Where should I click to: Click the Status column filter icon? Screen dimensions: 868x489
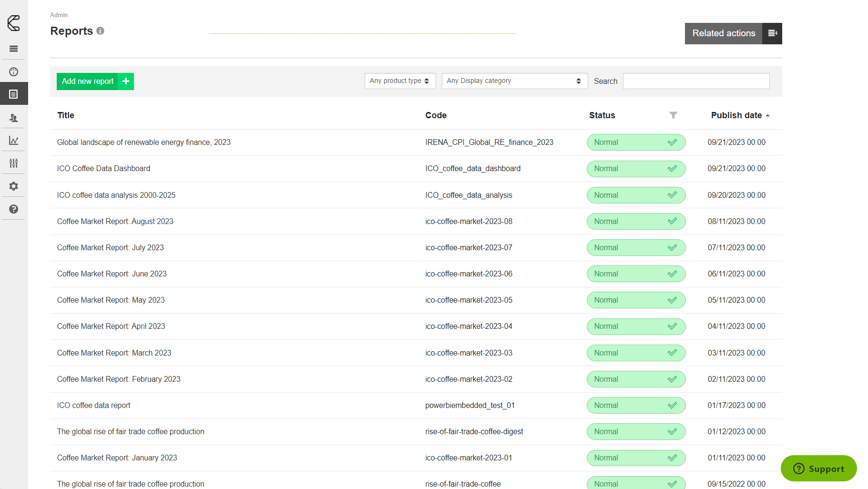[673, 115]
